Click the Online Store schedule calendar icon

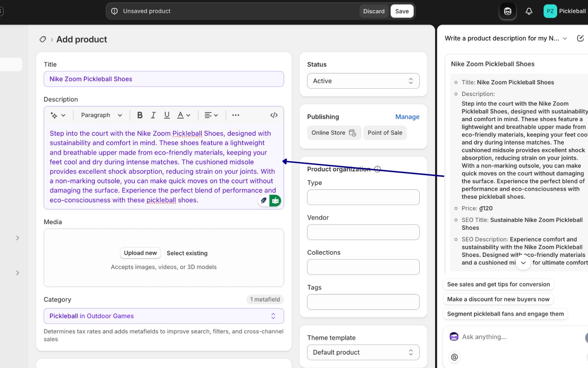click(x=352, y=133)
